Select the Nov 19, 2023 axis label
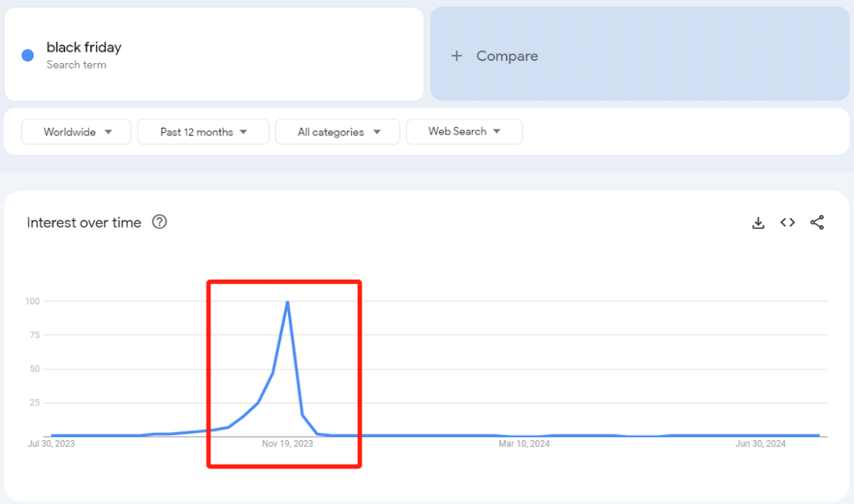The image size is (854, 504). 287,444
